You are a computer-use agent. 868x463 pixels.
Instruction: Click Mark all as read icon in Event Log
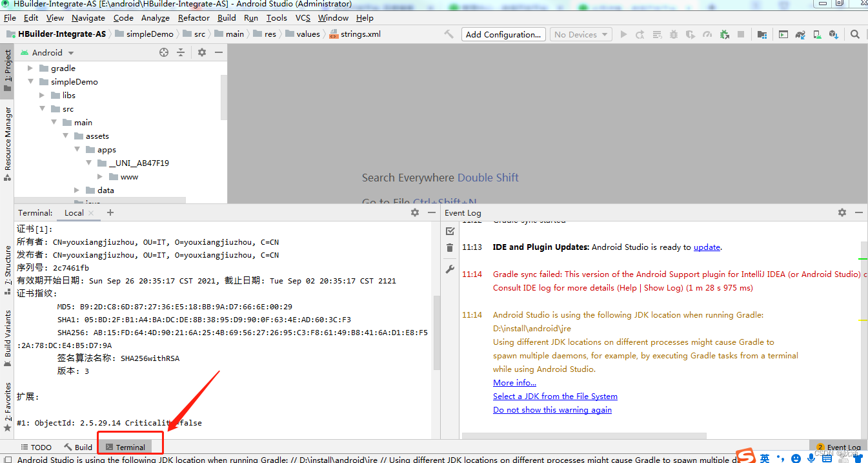(450, 231)
